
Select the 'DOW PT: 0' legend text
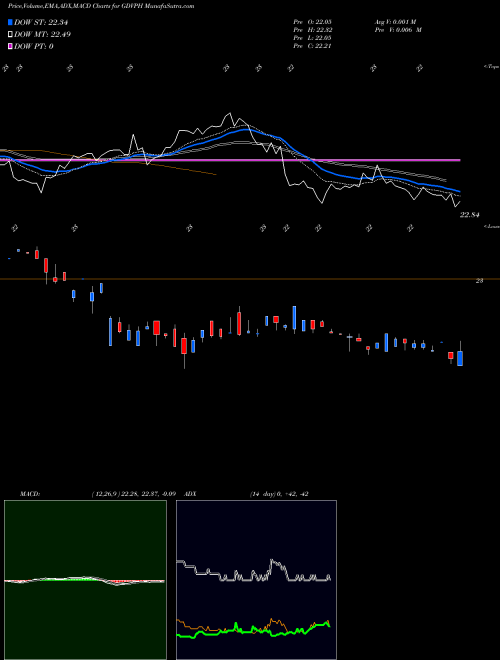coord(34,46)
